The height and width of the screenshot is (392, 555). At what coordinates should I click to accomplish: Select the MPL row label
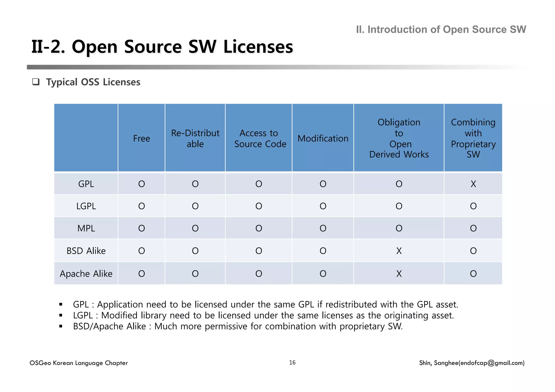[x=86, y=228]
